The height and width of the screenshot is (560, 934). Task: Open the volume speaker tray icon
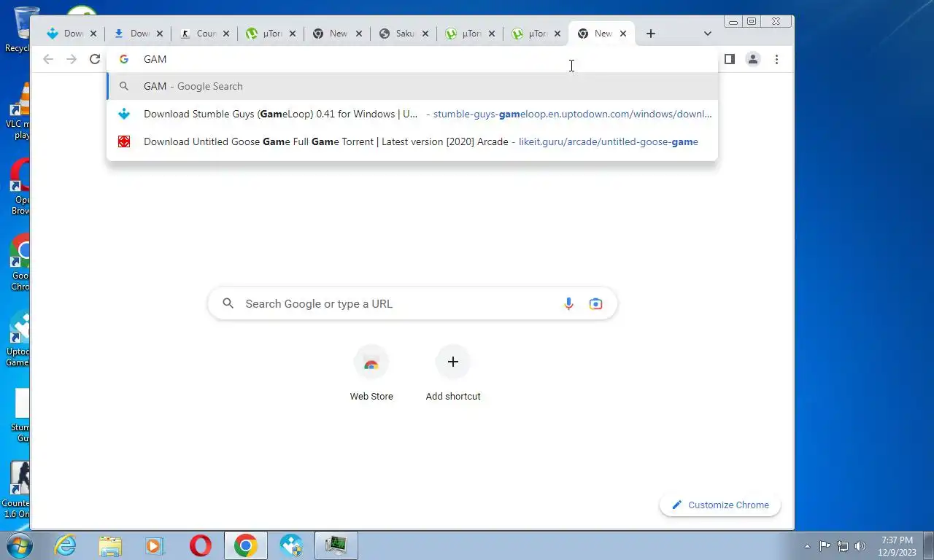tap(860, 545)
